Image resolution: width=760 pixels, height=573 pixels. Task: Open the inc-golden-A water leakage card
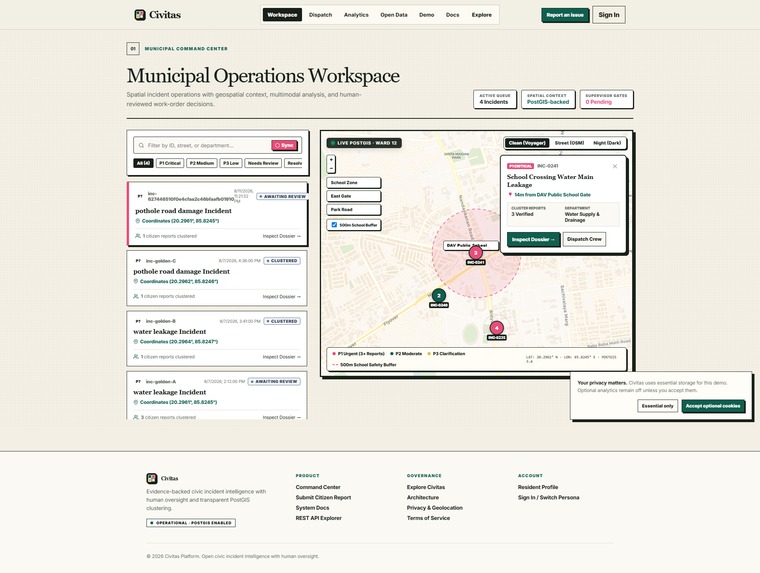217,395
